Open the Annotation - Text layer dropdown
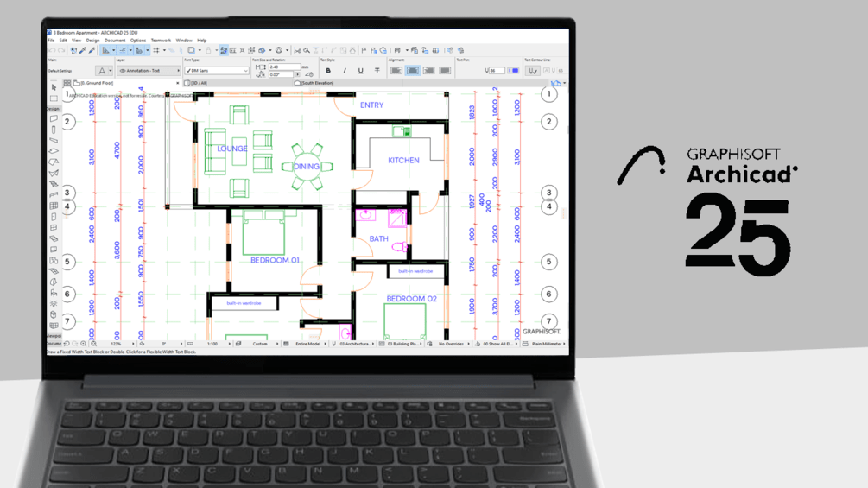868x488 pixels. [x=149, y=71]
